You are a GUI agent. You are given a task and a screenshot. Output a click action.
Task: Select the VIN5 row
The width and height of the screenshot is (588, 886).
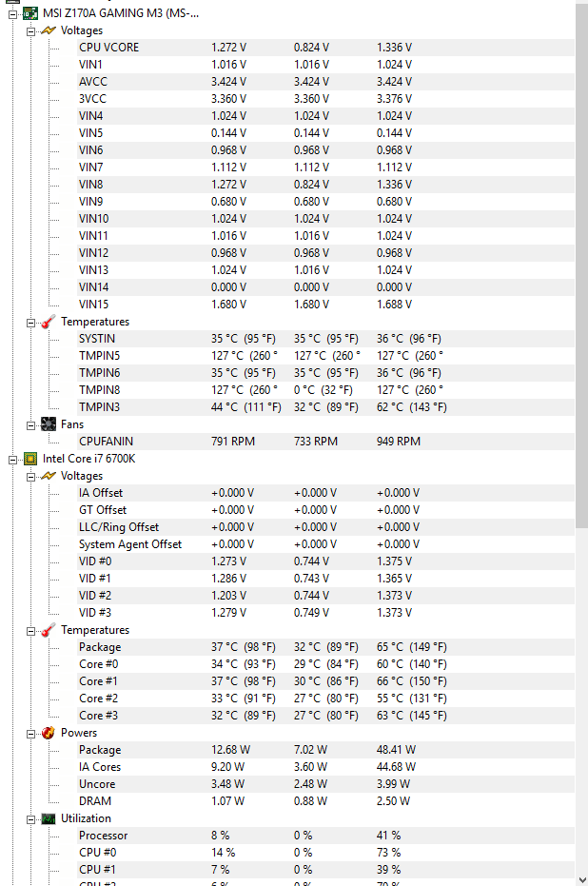(x=326, y=133)
